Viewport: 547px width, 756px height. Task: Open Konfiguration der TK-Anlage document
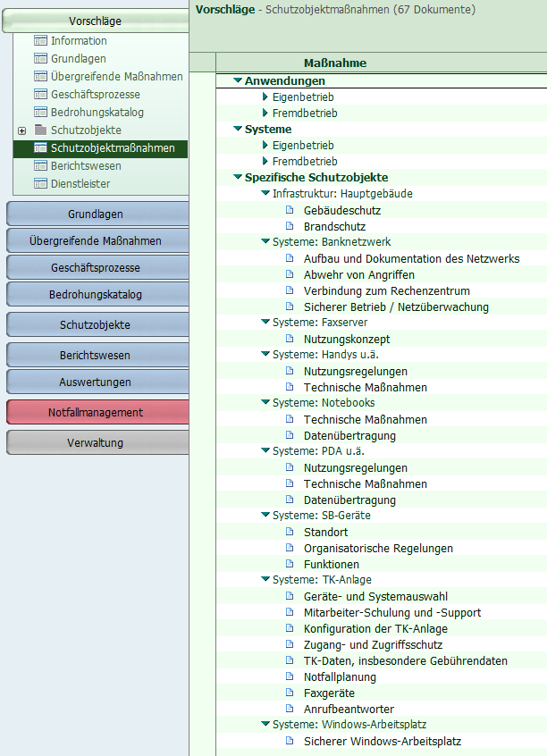375,629
